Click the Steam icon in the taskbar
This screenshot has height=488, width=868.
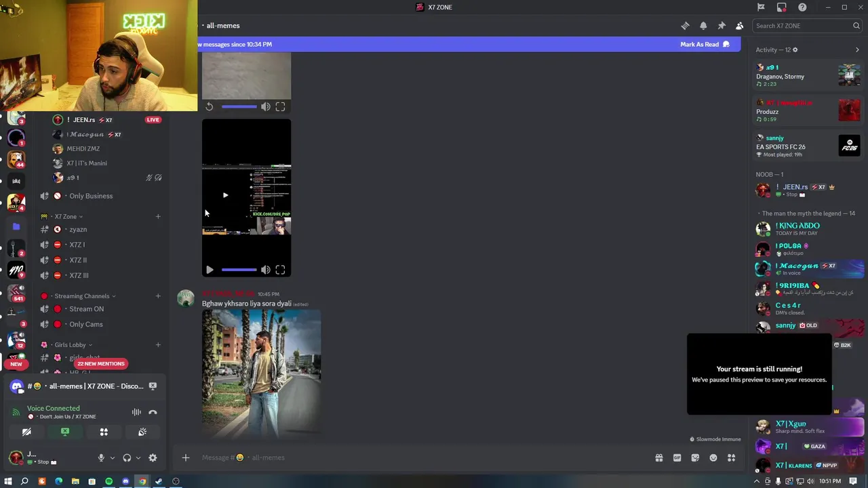pos(159,481)
